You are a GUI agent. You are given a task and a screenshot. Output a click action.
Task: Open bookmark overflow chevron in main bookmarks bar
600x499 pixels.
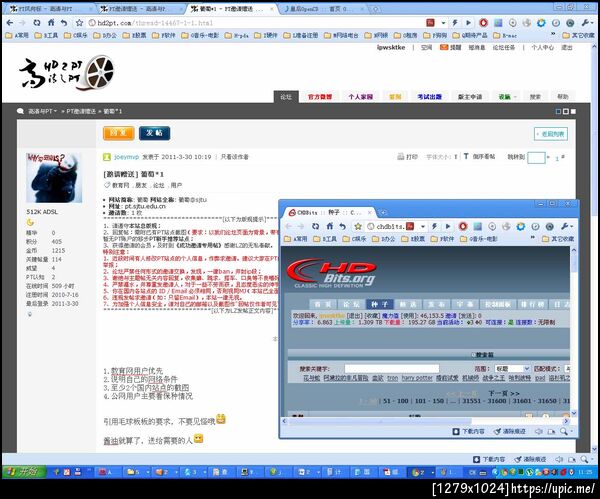click(x=553, y=35)
